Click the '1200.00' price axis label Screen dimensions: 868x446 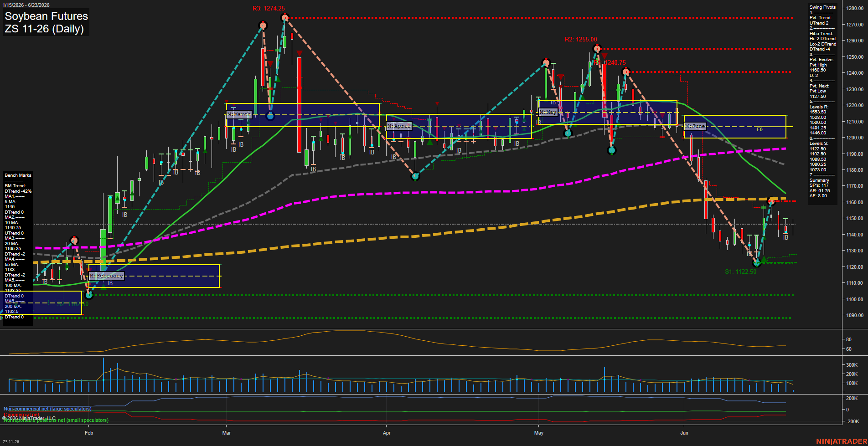(x=855, y=138)
